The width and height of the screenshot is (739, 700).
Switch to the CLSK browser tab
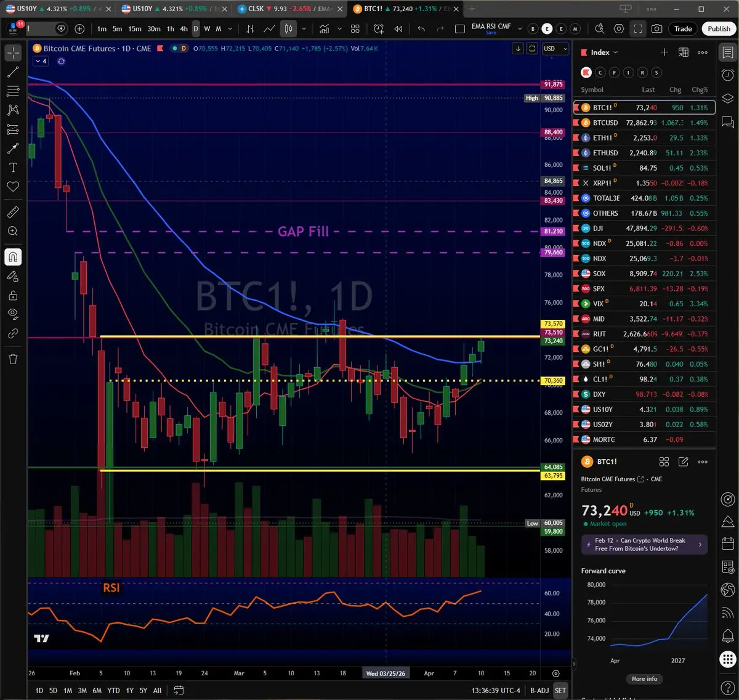pyautogui.click(x=288, y=9)
